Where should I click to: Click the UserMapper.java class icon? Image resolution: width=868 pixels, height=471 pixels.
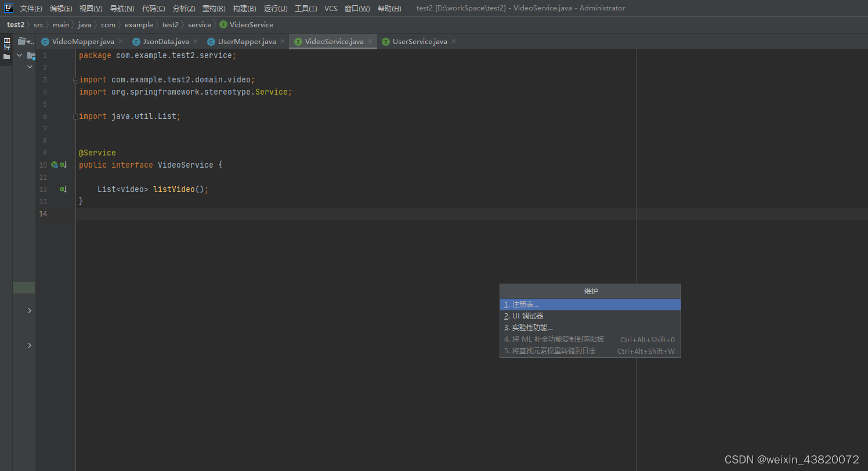211,42
